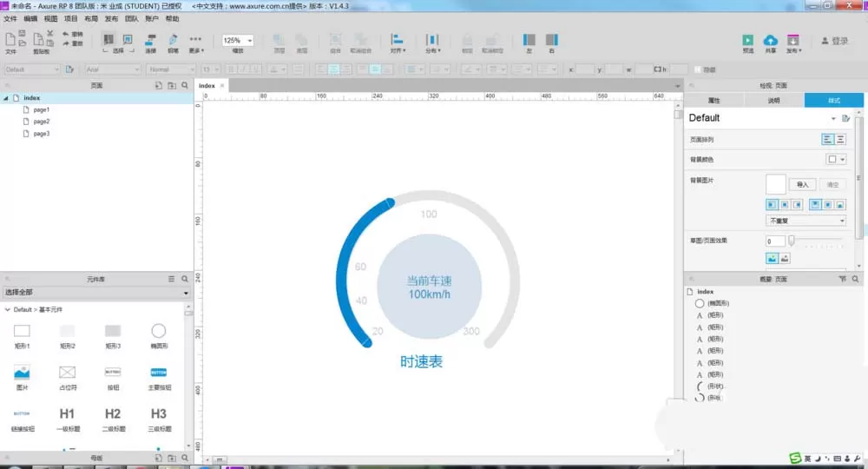868x469 pixels.
Task: Select the Image (图片) widget in library
Action: coord(22,372)
